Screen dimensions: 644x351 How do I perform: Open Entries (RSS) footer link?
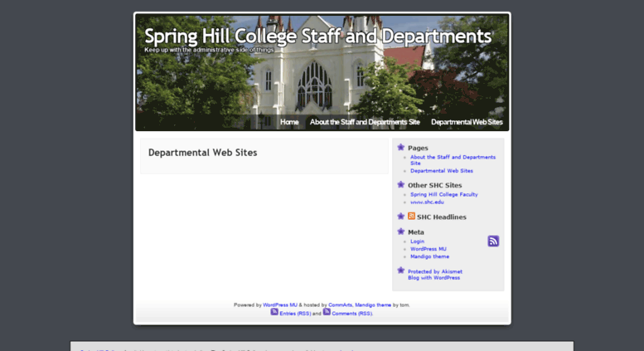pyautogui.click(x=295, y=313)
